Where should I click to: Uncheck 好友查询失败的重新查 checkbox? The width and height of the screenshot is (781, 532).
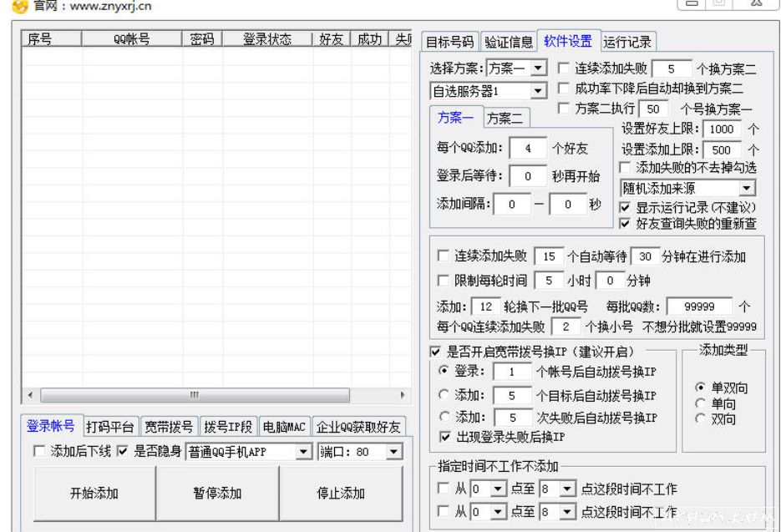click(x=625, y=224)
